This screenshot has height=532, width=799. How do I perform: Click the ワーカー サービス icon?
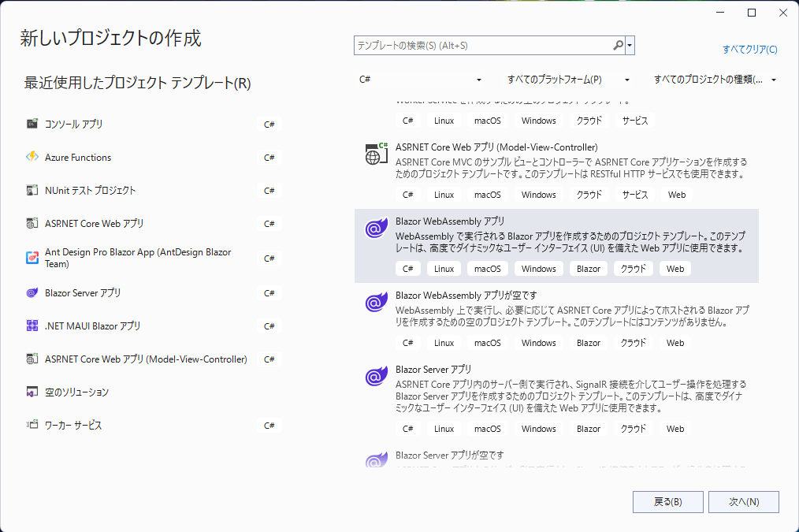click(32, 425)
